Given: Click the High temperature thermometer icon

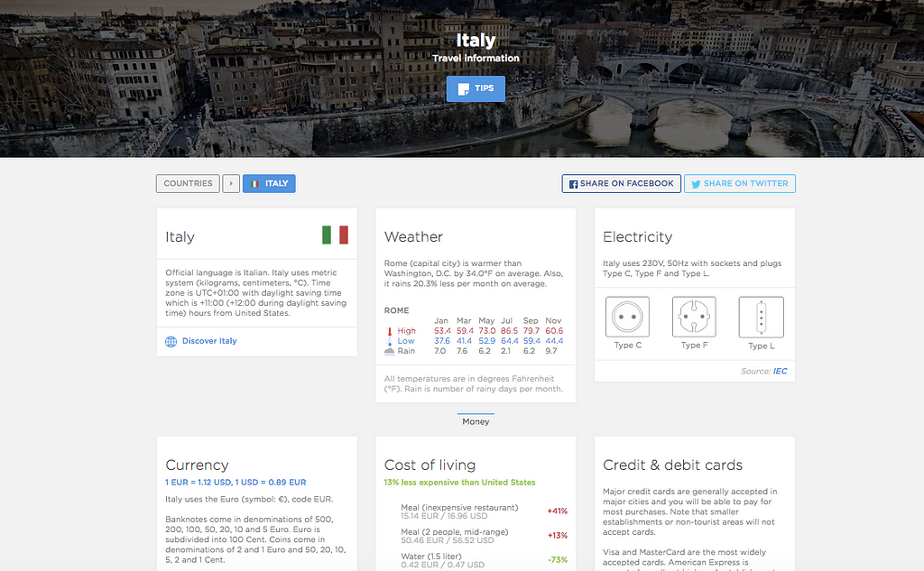Looking at the screenshot, I should tap(389, 331).
